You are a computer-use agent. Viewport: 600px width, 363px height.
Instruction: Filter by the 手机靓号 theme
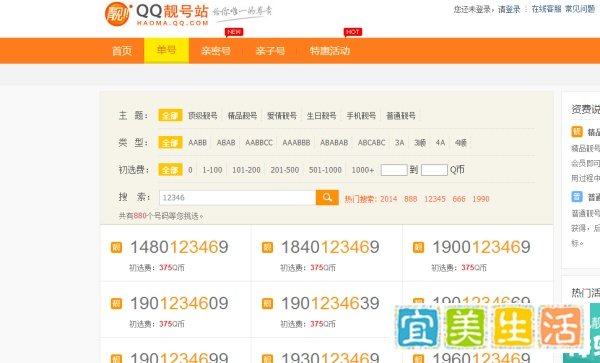[361, 116]
